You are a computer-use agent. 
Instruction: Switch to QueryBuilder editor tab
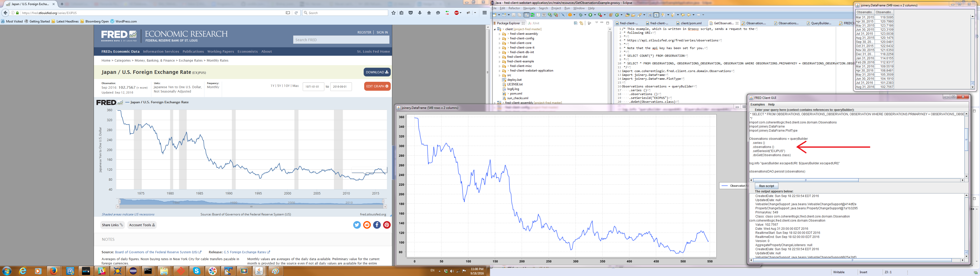820,23
